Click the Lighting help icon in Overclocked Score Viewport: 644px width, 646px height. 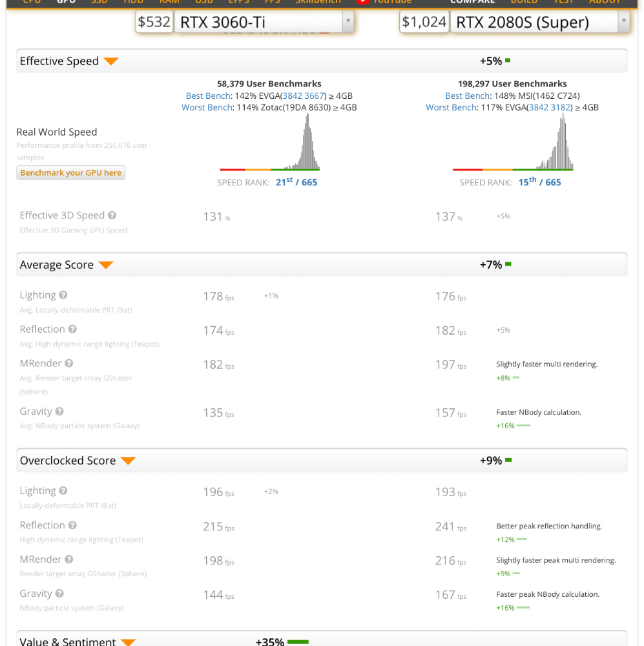click(63, 491)
